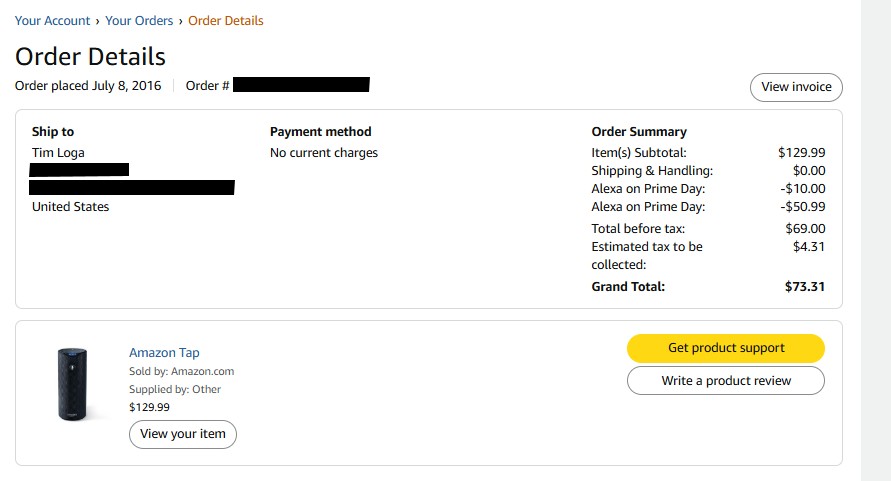The height and width of the screenshot is (481, 891).
Task: Click the recipient name Tim Loga
Action: (60, 153)
